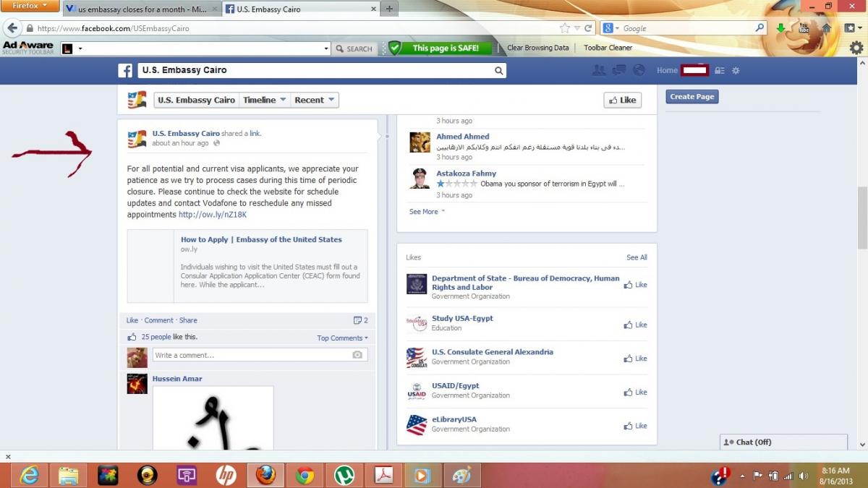Click the Google search field in Firefox

tap(687, 28)
